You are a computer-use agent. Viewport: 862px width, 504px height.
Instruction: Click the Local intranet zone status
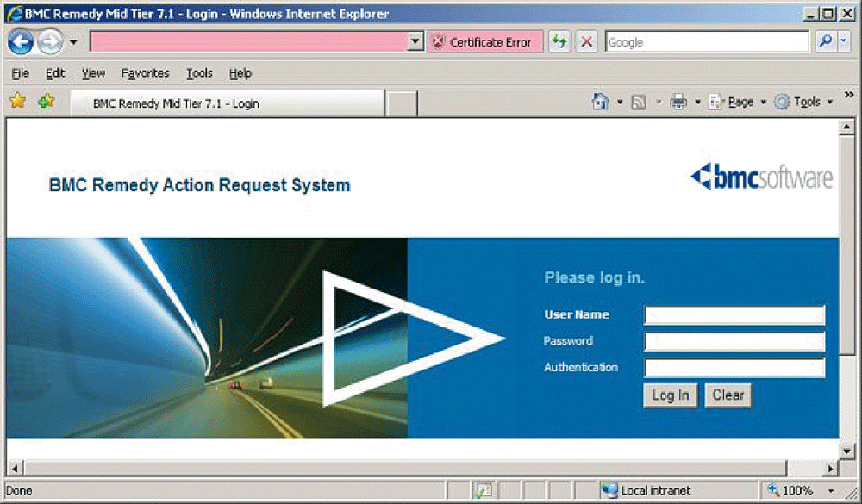point(646,490)
